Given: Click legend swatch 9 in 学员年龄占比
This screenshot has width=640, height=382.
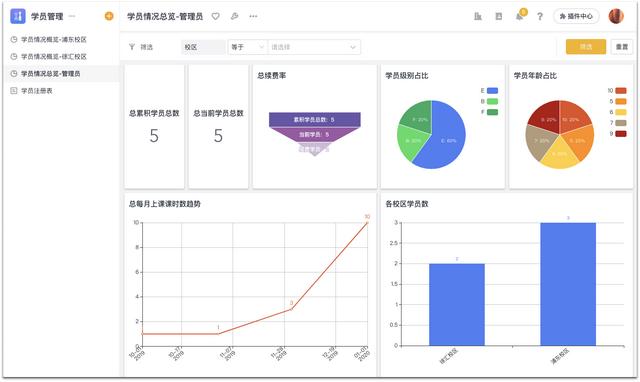Looking at the screenshot, I should (621, 133).
